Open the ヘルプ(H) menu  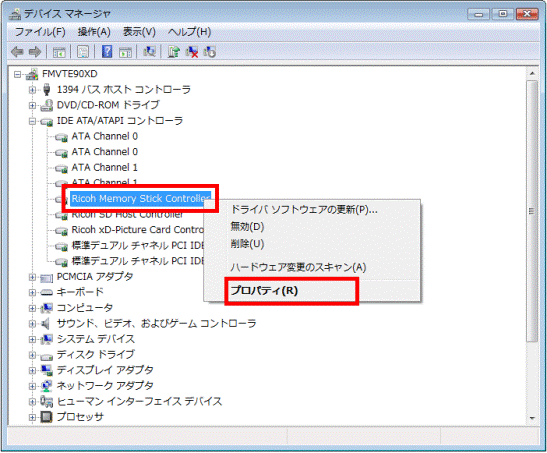click(x=189, y=32)
